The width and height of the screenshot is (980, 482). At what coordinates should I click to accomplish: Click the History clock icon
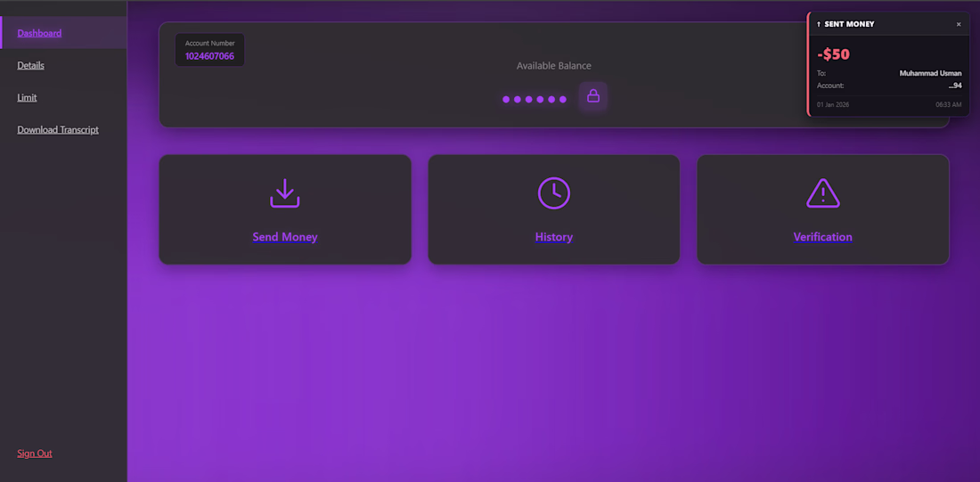(554, 193)
